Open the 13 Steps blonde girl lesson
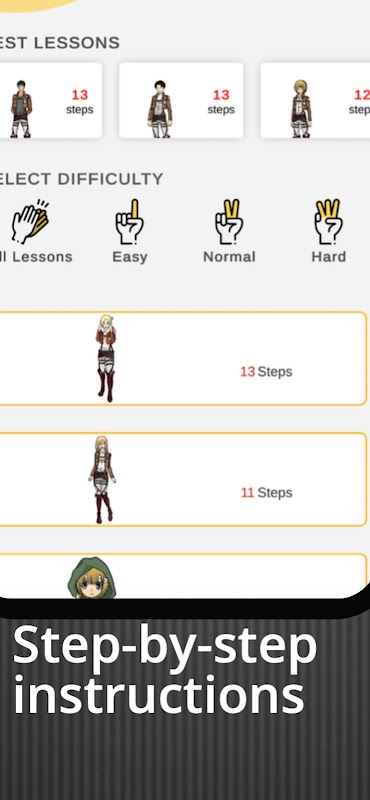Viewport: 370px width, 800px height. [183, 358]
